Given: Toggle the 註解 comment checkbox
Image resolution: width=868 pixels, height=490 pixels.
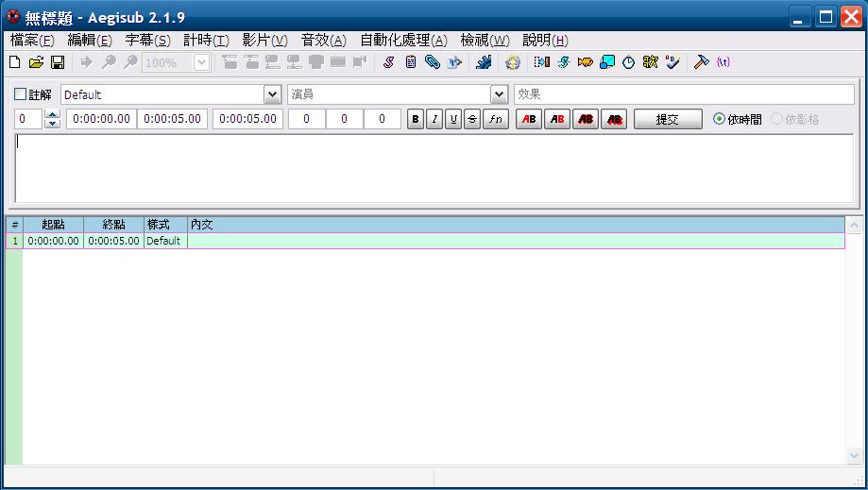Looking at the screenshot, I should click(x=20, y=94).
